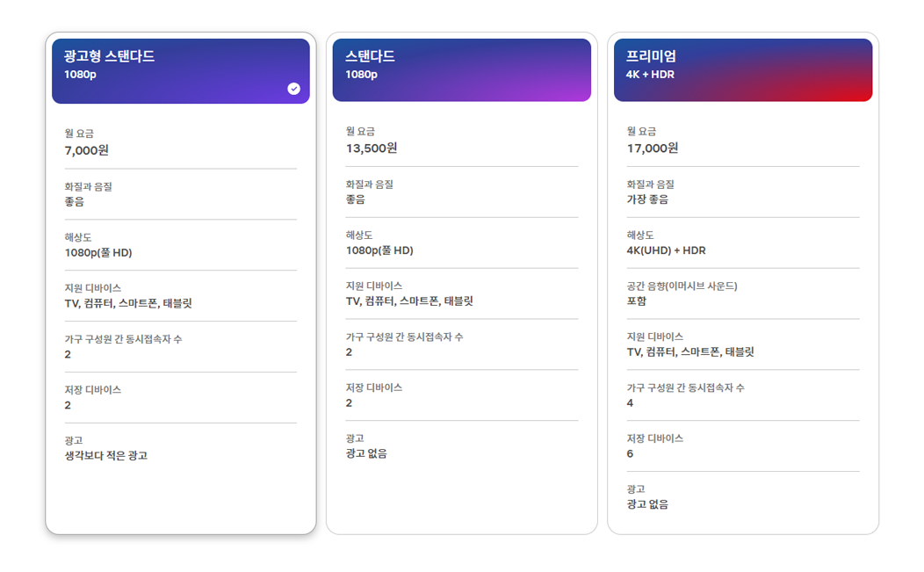Click the 좋음 quality value in 스탠다드 card
The height and width of the screenshot is (572, 924).
[x=356, y=199]
